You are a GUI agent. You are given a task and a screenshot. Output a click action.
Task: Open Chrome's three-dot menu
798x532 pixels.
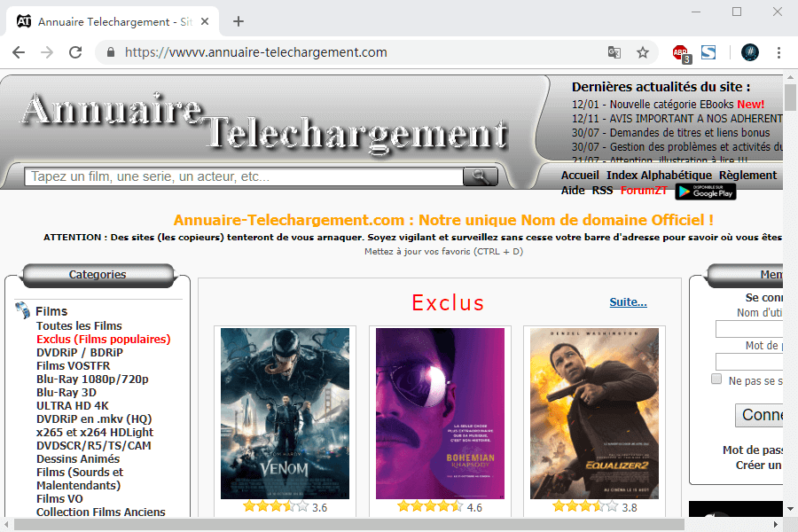click(778, 52)
